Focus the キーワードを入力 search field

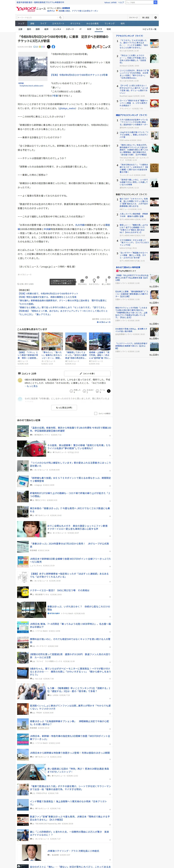pos(38,18)
